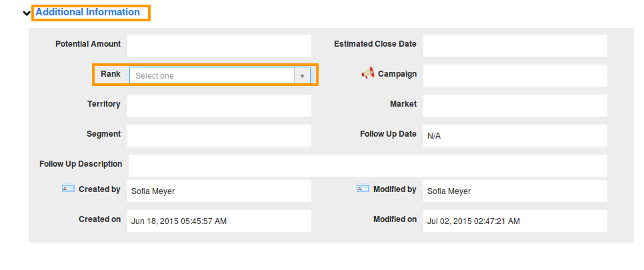Viewport: 644px width, 270px height.
Task: Click the Created by contact card icon
Action: (68, 189)
